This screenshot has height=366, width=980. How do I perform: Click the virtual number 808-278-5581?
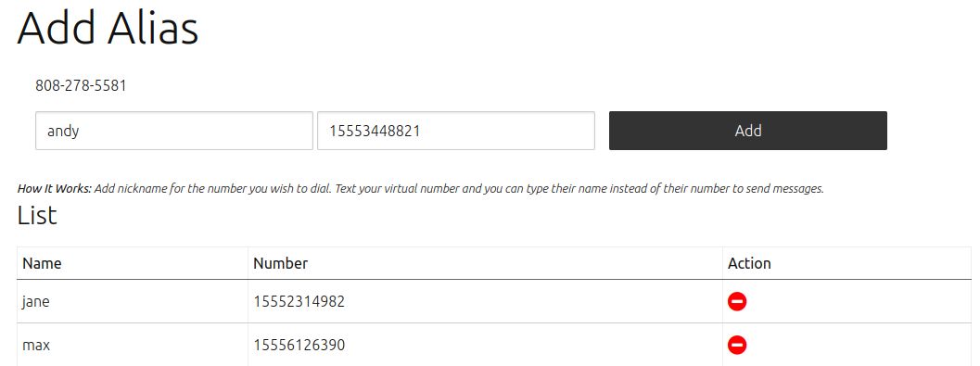81,85
